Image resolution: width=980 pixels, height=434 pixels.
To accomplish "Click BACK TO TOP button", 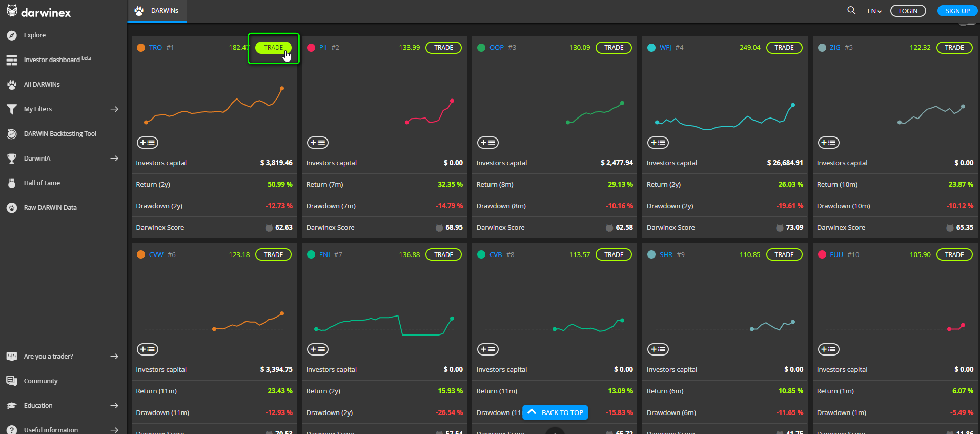I will coord(555,412).
